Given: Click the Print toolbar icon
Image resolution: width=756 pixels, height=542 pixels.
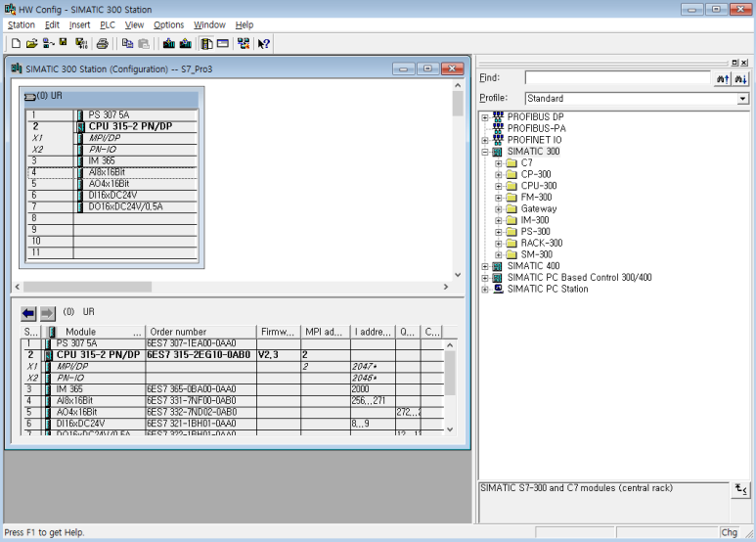Looking at the screenshot, I should [103, 44].
